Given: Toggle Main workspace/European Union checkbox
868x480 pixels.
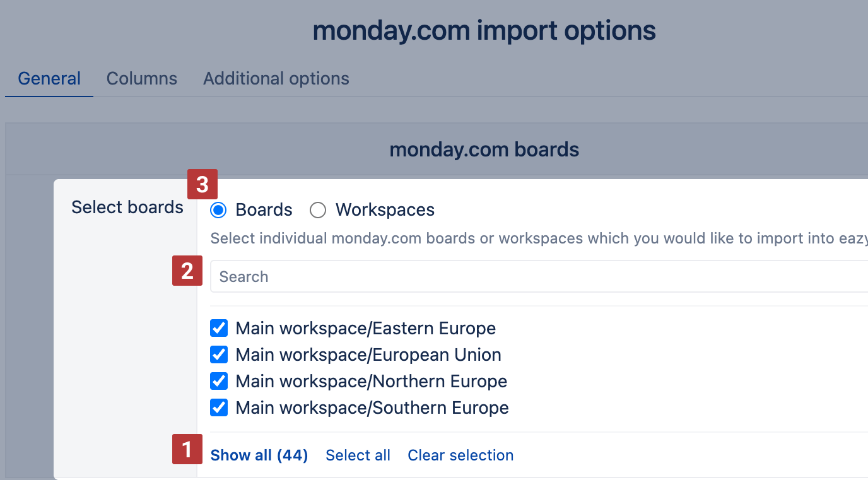Looking at the screenshot, I should pyautogui.click(x=219, y=355).
